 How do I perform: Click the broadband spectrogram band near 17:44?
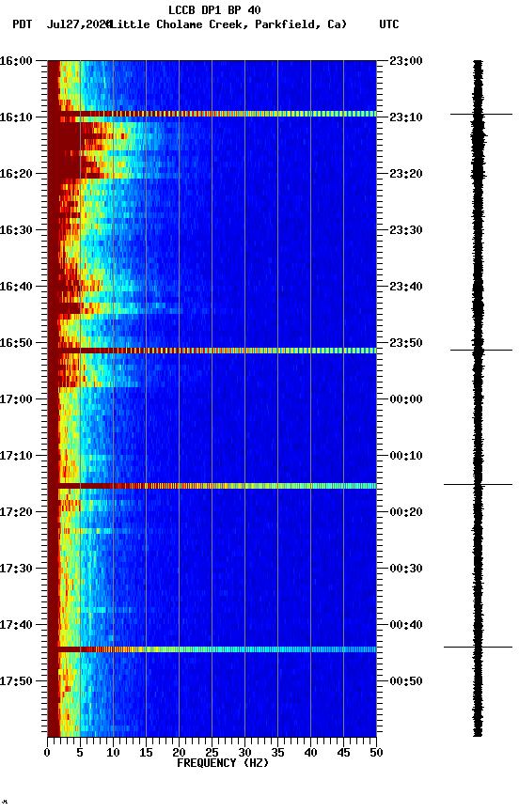coord(212,648)
